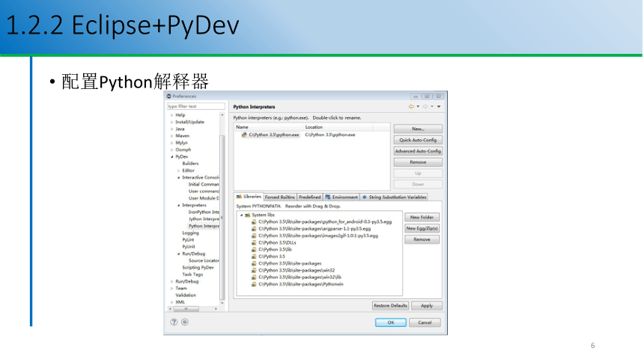644x362 pixels.
Task: Click the New... interpreter button
Action: click(418, 129)
